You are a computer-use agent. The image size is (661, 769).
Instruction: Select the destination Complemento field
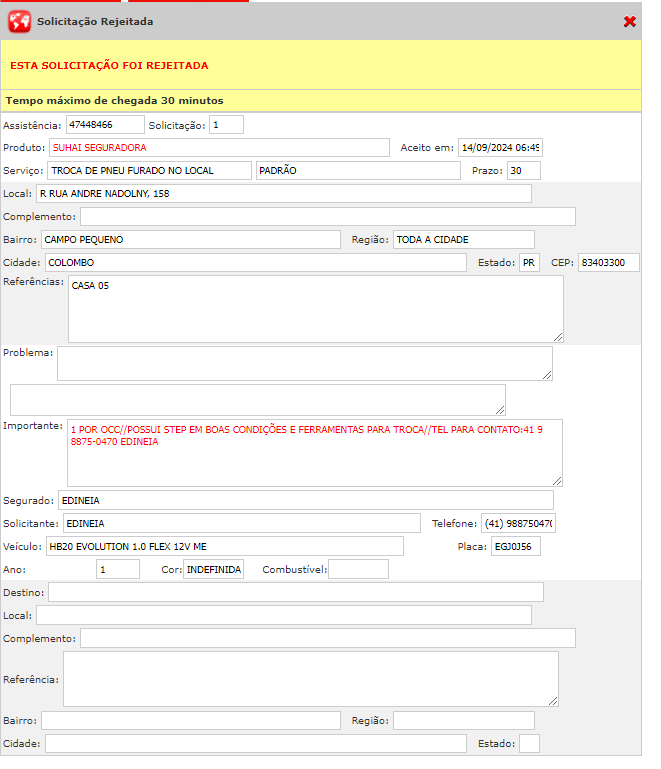(x=328, y=639)
